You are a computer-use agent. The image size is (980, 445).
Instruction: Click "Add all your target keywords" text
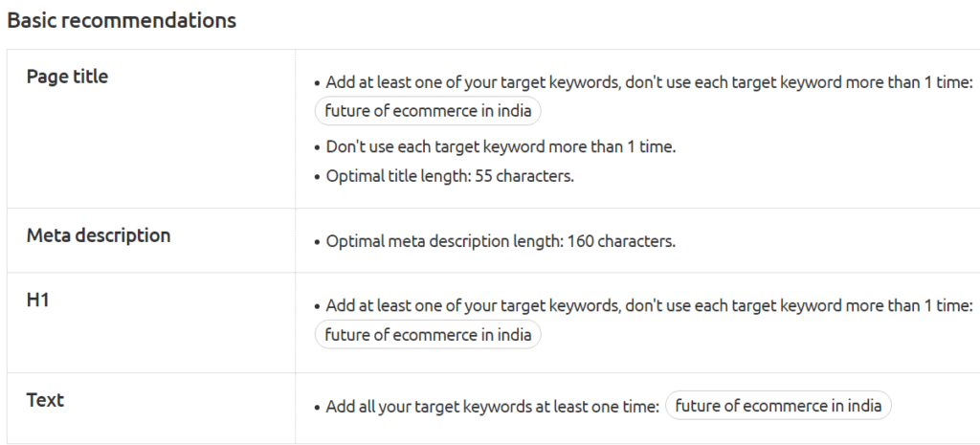coord(493,407)
